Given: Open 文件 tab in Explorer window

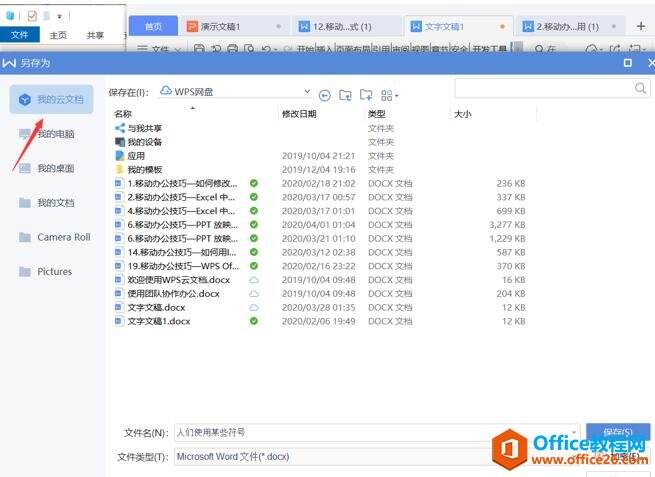Looking at the screenshot, I should coord(20,35).
